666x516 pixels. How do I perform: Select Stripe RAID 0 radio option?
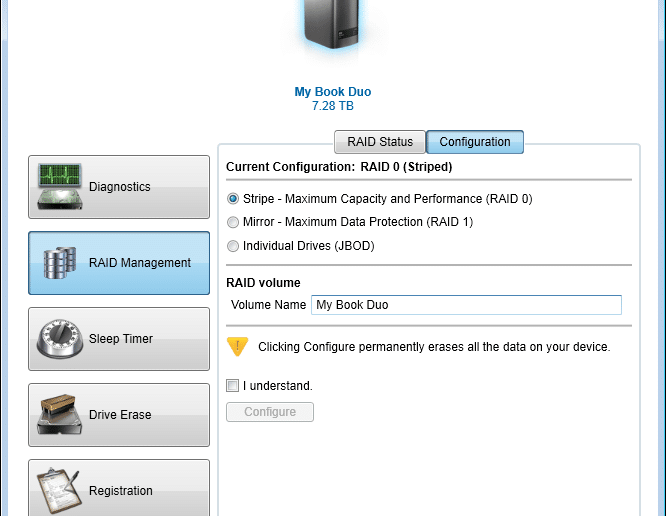[233, 199]
